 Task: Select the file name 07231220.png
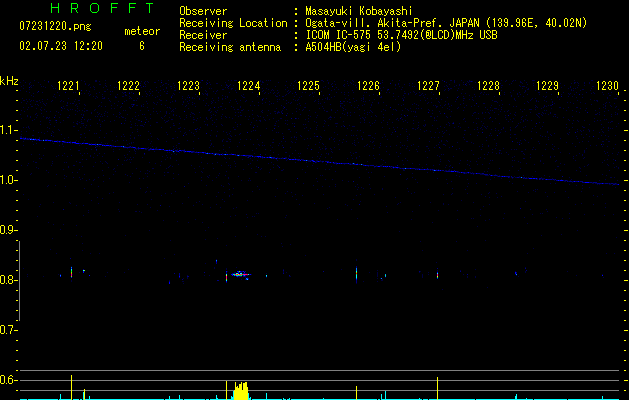[x=55, y=27]
